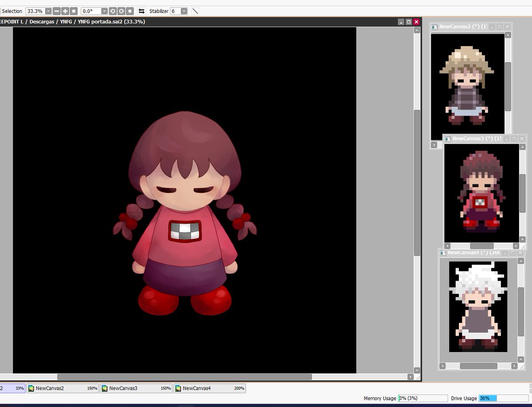Image resolution: width=532 pixels, height=407 pixels.
Task: Click NewCanvas2 scroll left arrow
Action: tap(434, 145)
